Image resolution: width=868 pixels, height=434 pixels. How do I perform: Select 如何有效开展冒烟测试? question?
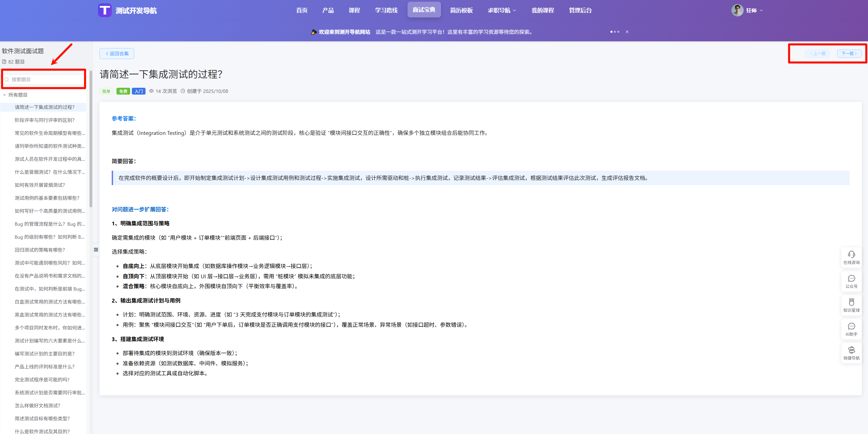click(40, 185)
